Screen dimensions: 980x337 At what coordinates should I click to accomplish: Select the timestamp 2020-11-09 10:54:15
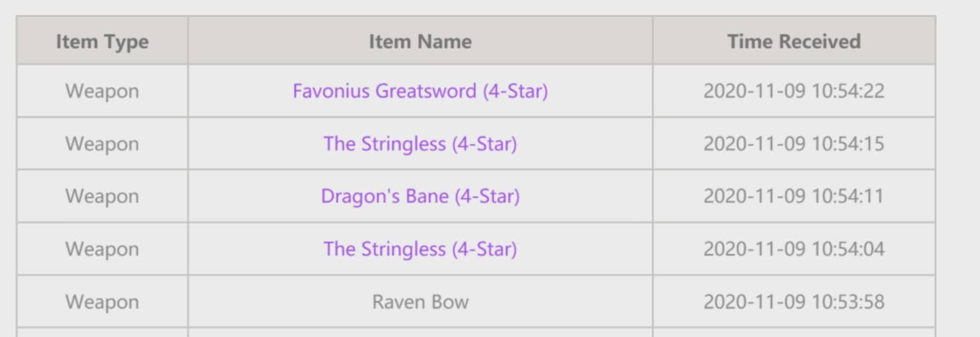pyautogui.click(x=794, y=144)
